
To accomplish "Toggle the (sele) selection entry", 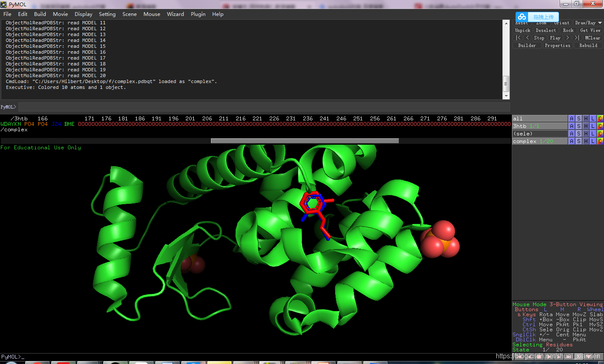I will (540, 134).
